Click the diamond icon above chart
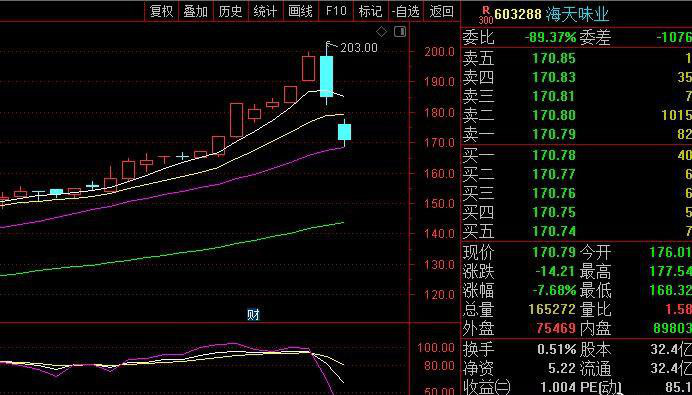 coord(381,32)
